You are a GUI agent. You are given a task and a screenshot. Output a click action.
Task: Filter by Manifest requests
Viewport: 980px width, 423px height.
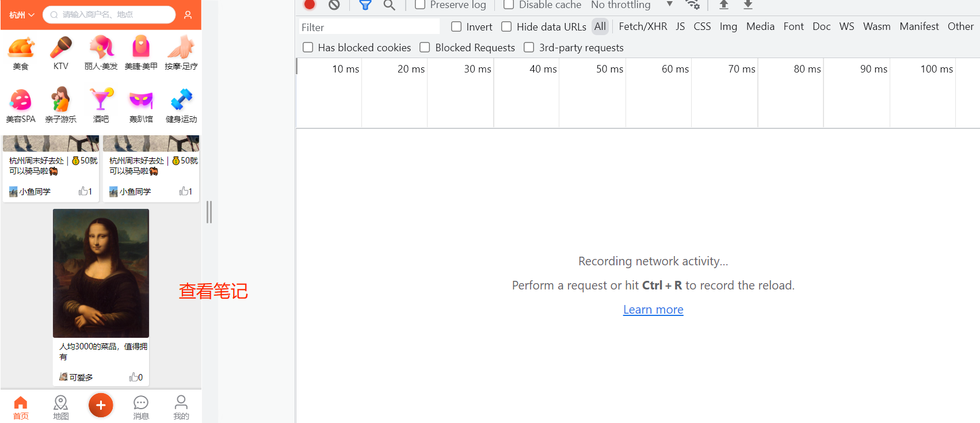click(x=919, y=26)
